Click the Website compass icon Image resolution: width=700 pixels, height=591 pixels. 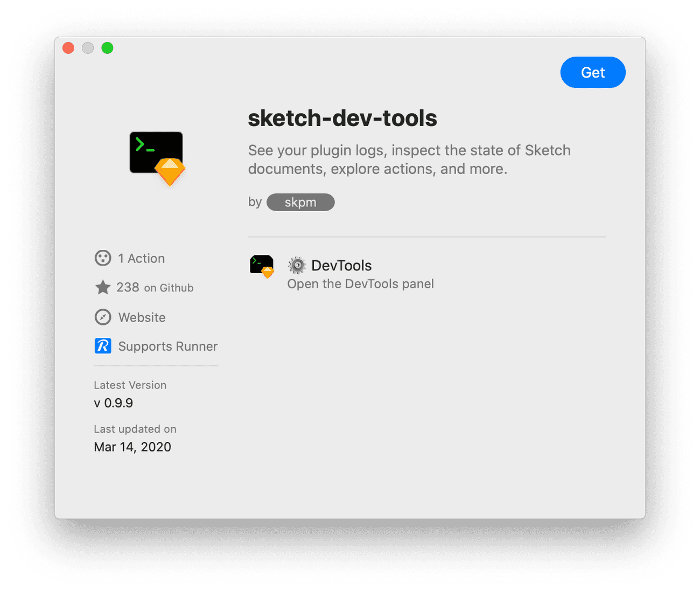click(102, 317)
